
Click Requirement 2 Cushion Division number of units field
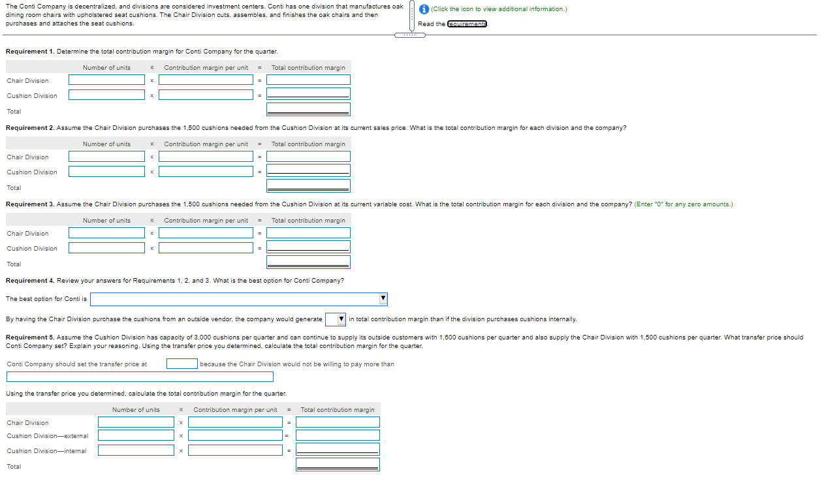click(107, 171)
